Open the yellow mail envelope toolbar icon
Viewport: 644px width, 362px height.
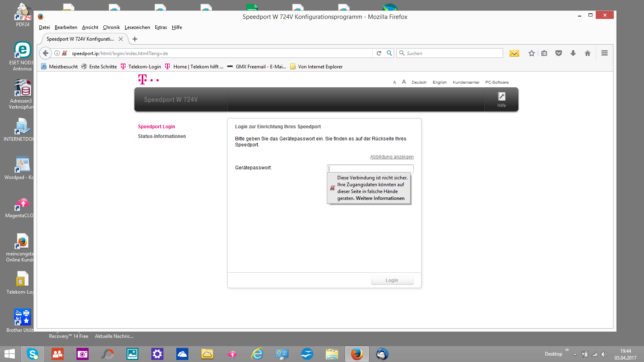coord(514,53)
